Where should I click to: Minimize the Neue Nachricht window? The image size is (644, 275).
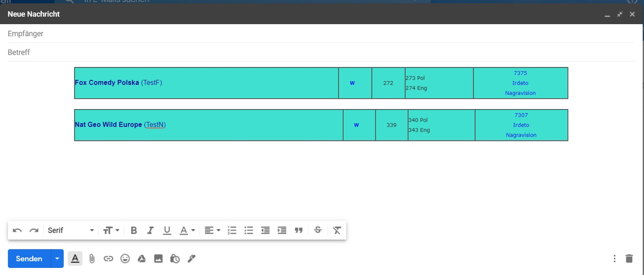(x=608, y=15)
